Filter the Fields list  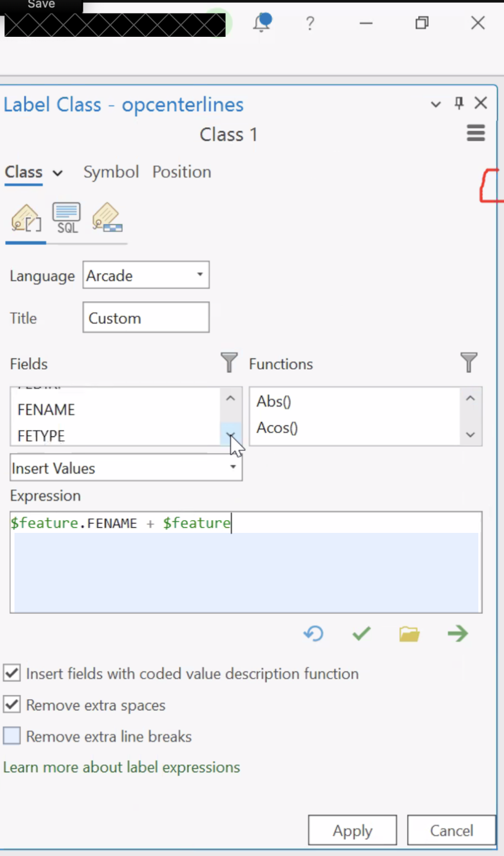229,363
